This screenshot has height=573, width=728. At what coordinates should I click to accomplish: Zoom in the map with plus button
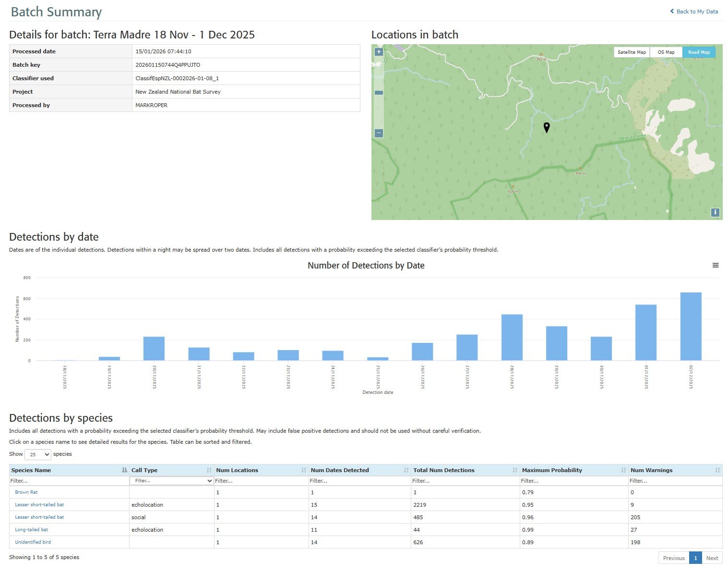click(379, 52)
